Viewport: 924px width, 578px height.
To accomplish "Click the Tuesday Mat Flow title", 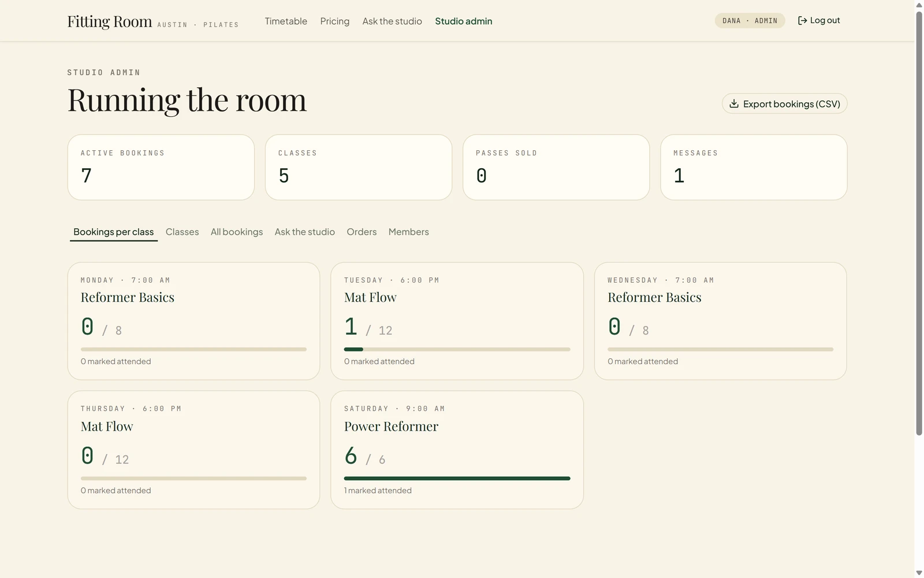I will (370, 298).
